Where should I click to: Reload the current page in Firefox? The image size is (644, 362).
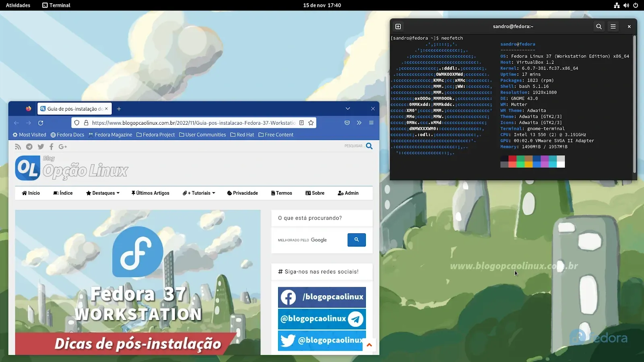tap(41, 123)
